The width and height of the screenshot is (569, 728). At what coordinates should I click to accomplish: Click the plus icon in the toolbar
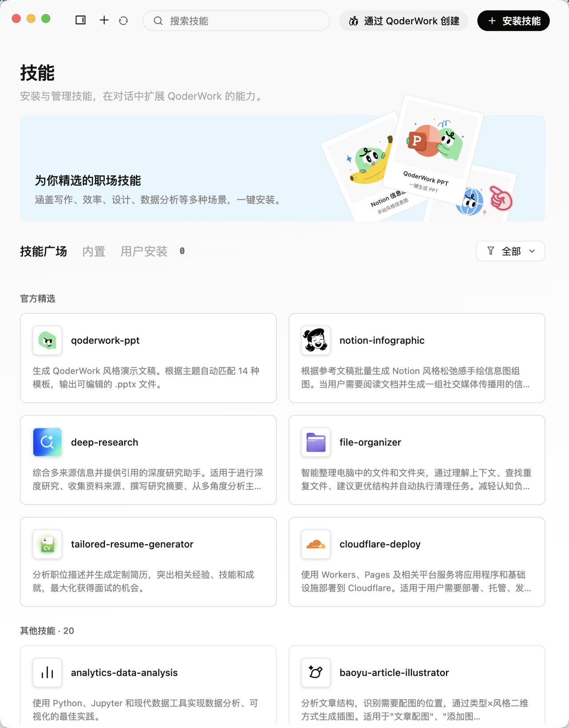point(104,20)
